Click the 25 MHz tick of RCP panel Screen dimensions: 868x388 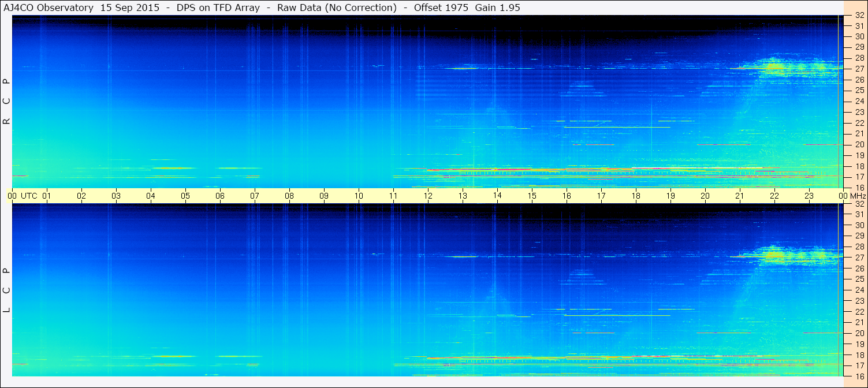[x=859, y=90]
